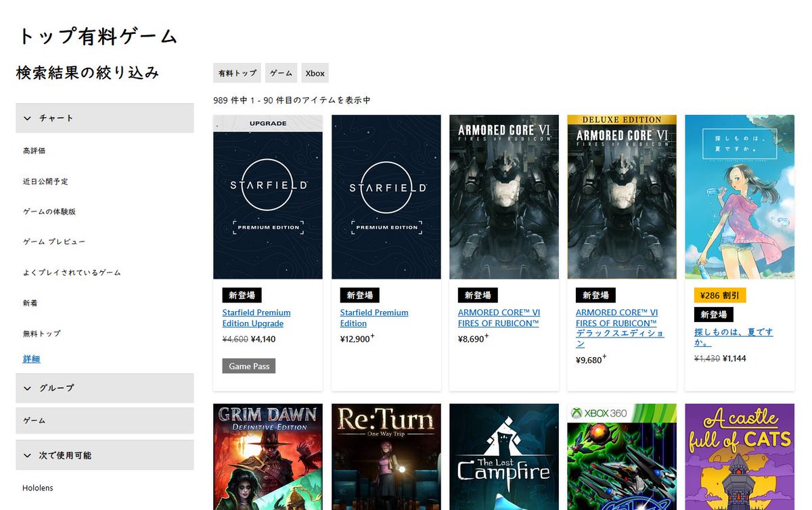Click the Game Pass badge on Starfield Upgrade
This screenshot has height=510, width=812.
point(249,366)
